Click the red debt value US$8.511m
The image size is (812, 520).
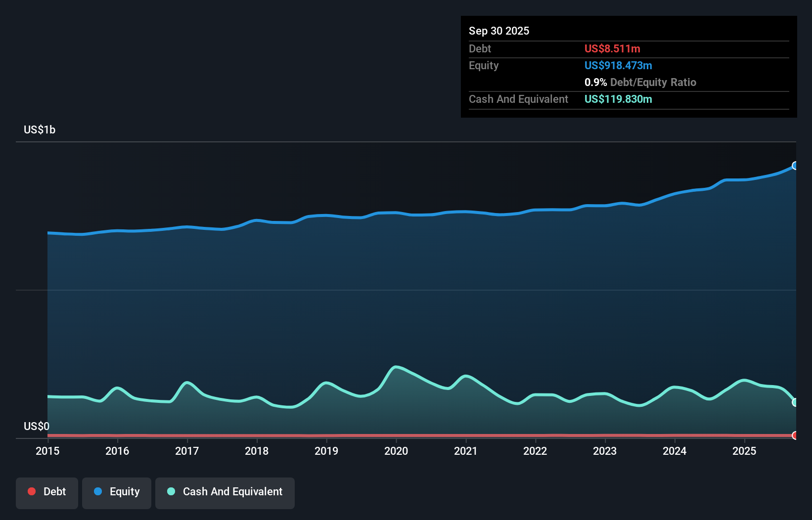[612, 49]
